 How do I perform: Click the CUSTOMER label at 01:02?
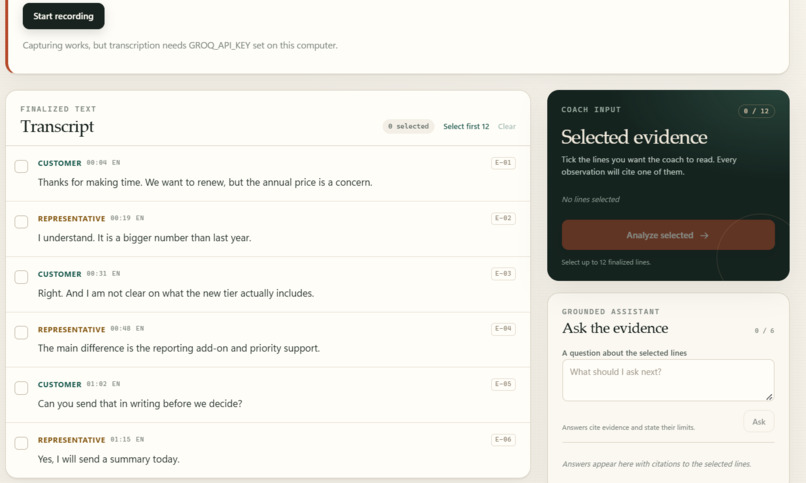(x=60, y=385)
